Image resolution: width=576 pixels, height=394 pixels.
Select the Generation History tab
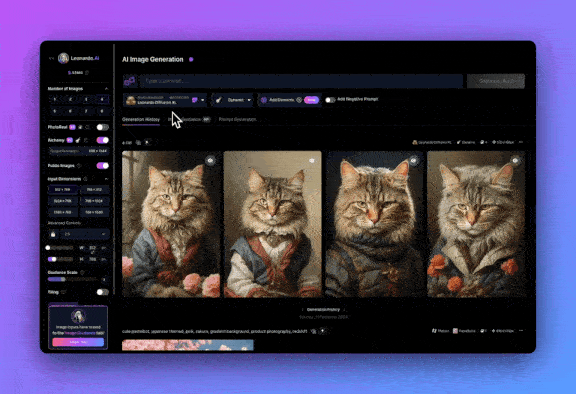pyautogui.click(x=141, y=119)
